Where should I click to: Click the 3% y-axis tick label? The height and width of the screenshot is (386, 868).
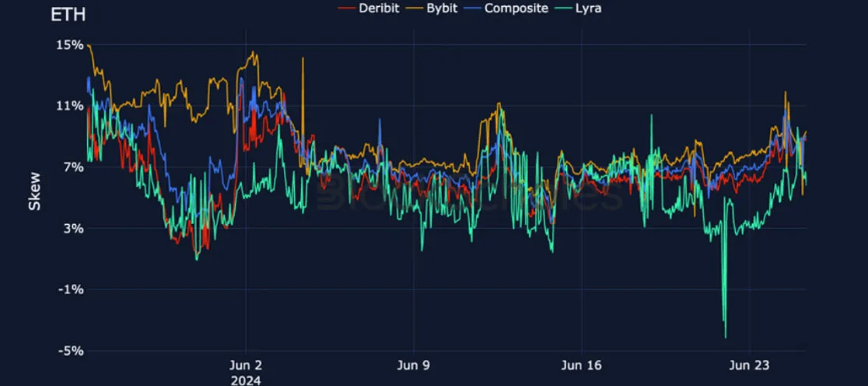click(x=75, y=228)
